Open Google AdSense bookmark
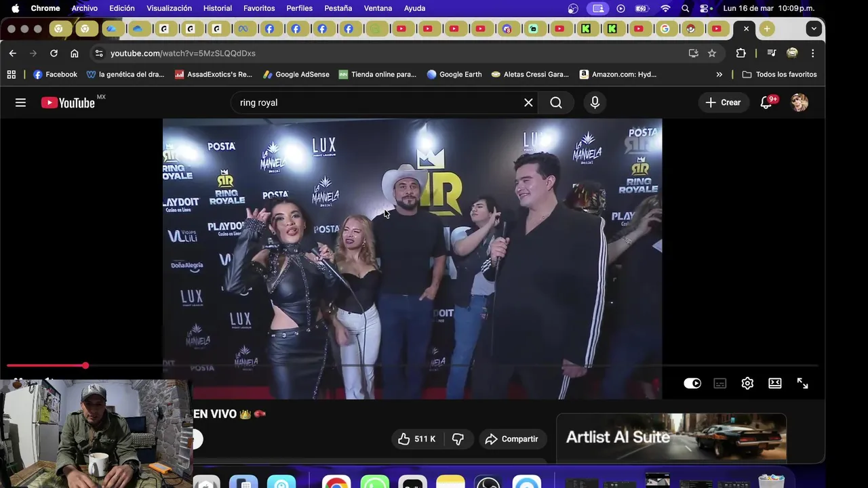 296,75
